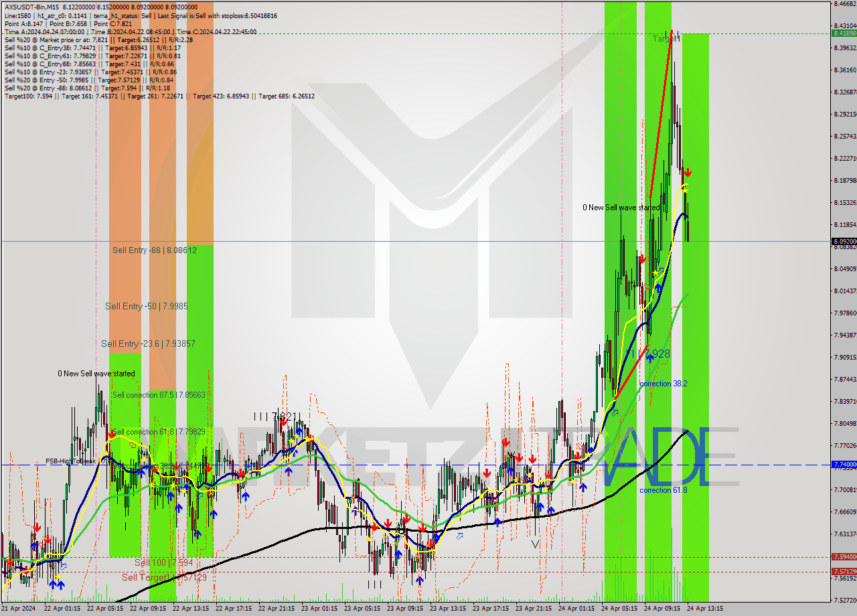Click '23 Apr 05:15' on the time axis
This screenshot has height=616, width=857.
click(362, 609)
